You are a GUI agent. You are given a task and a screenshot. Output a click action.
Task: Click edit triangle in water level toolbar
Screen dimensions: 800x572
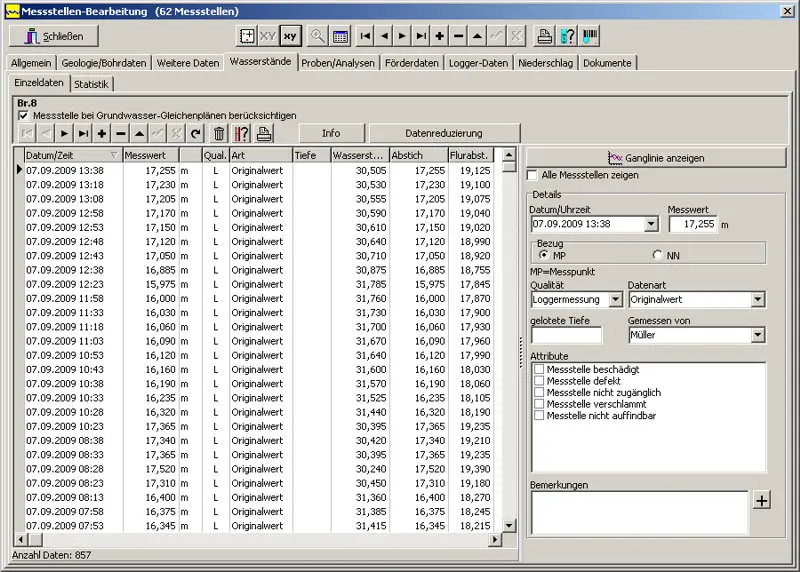139,134
